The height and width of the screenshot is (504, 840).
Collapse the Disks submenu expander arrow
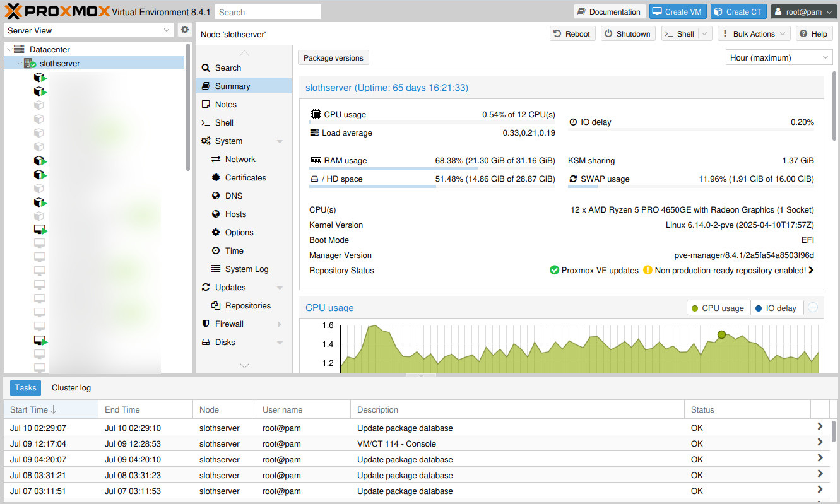tap(280, 343)
